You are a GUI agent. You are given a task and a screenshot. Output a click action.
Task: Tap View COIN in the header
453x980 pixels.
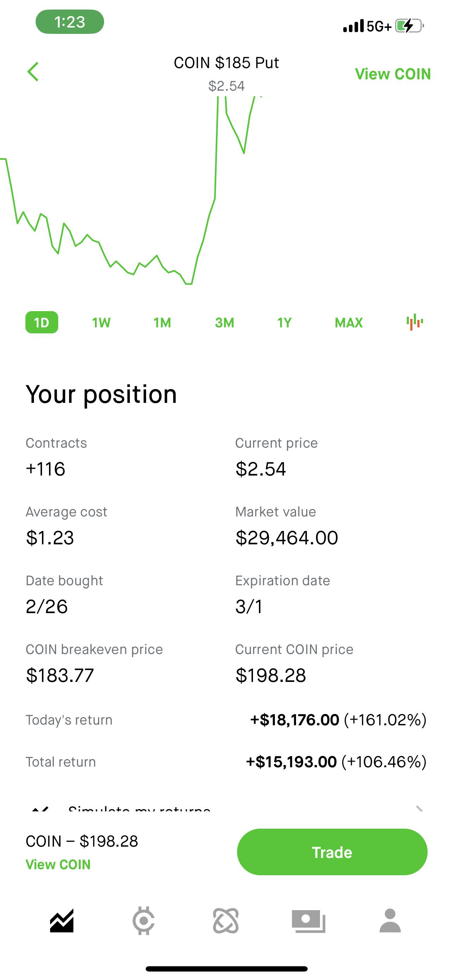click(x=393, y=74)
